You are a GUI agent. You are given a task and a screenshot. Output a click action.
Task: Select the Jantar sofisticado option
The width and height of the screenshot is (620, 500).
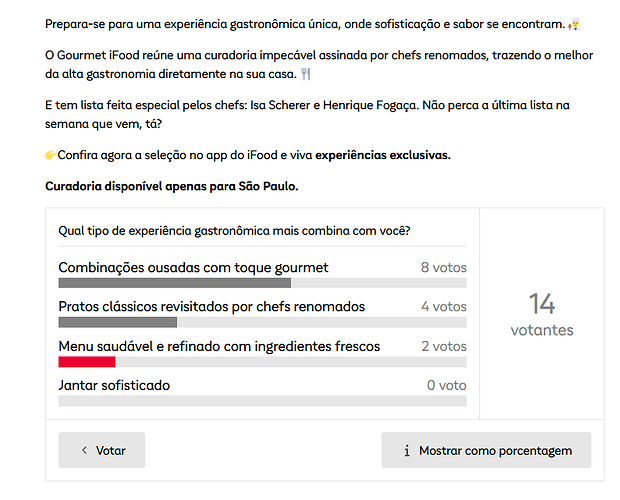pyautogui.click(x=114, y=385)
